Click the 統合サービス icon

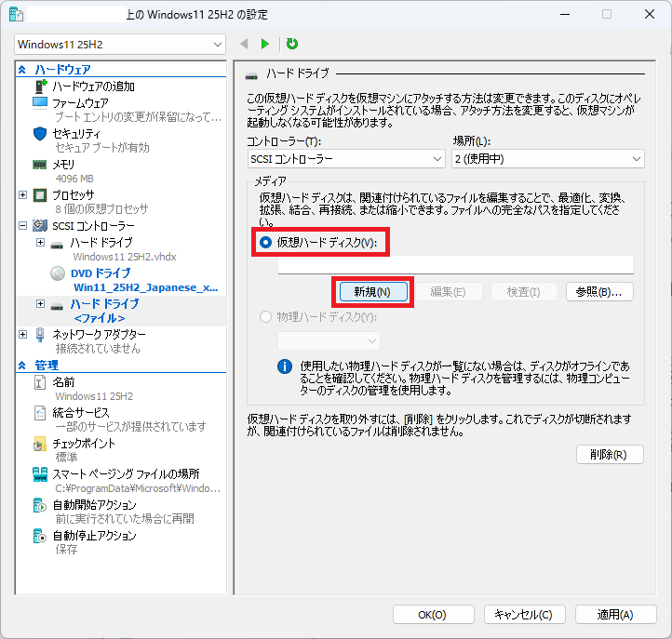40,413
